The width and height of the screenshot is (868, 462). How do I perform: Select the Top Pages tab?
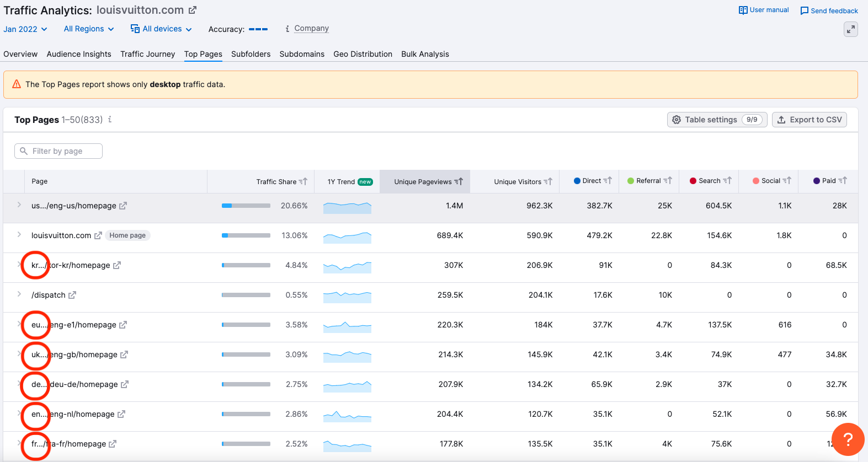[x=203, y=54]
